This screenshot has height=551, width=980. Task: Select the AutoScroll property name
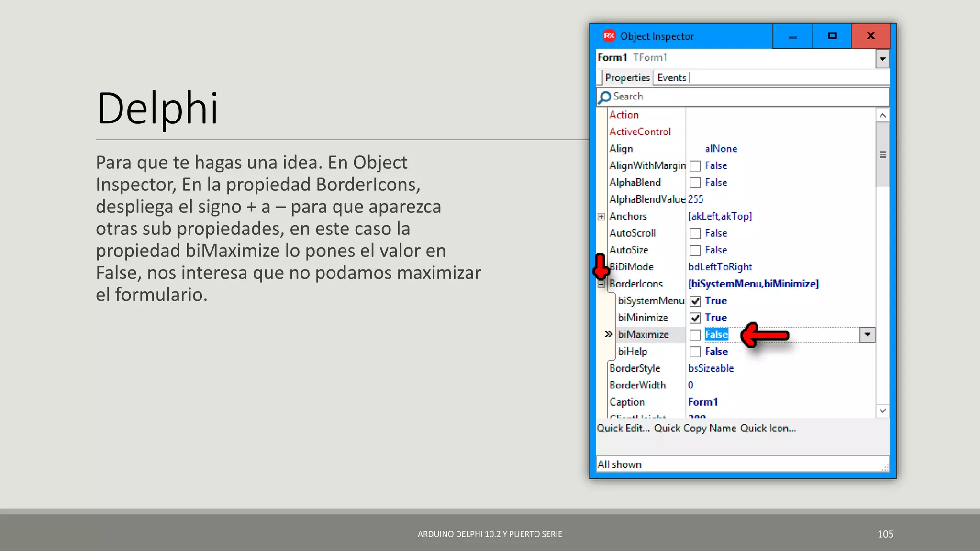(x=632, y=233)
